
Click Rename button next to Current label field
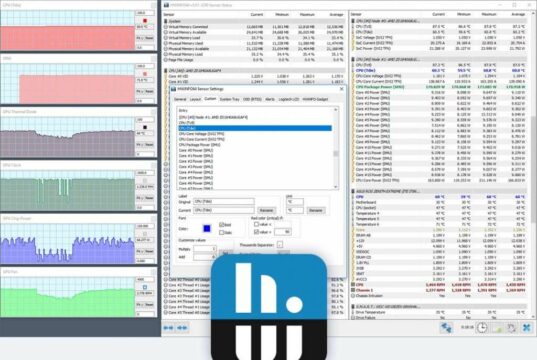(x=266, y=210)
